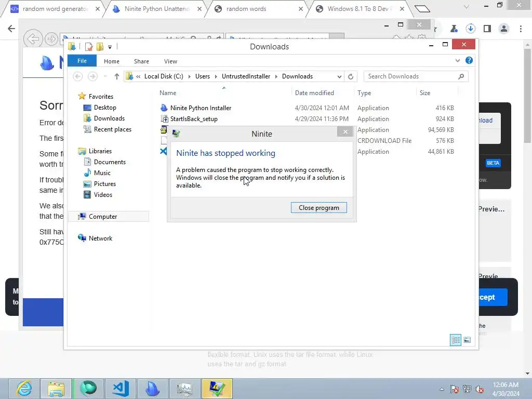Screen dimensions: 532x399
Task: Open volume tray icon
Action: click(x=480, y=389)
